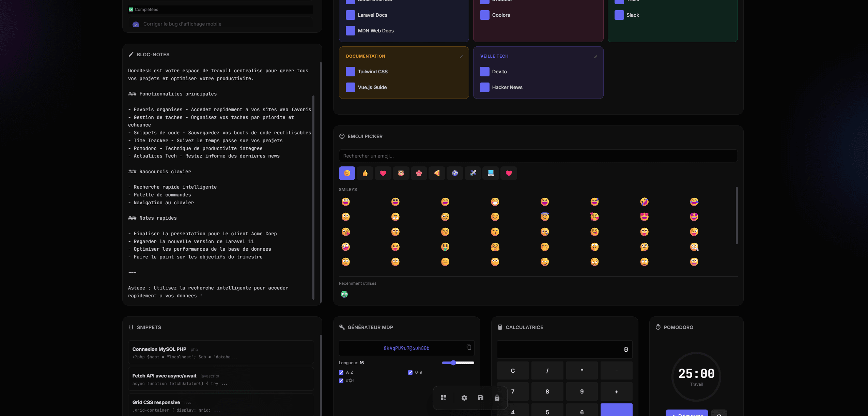Toggle the A-Z characters checkbox
This screenshot has height=416, width=868.
pyautogui.click(x=341, y=372)
